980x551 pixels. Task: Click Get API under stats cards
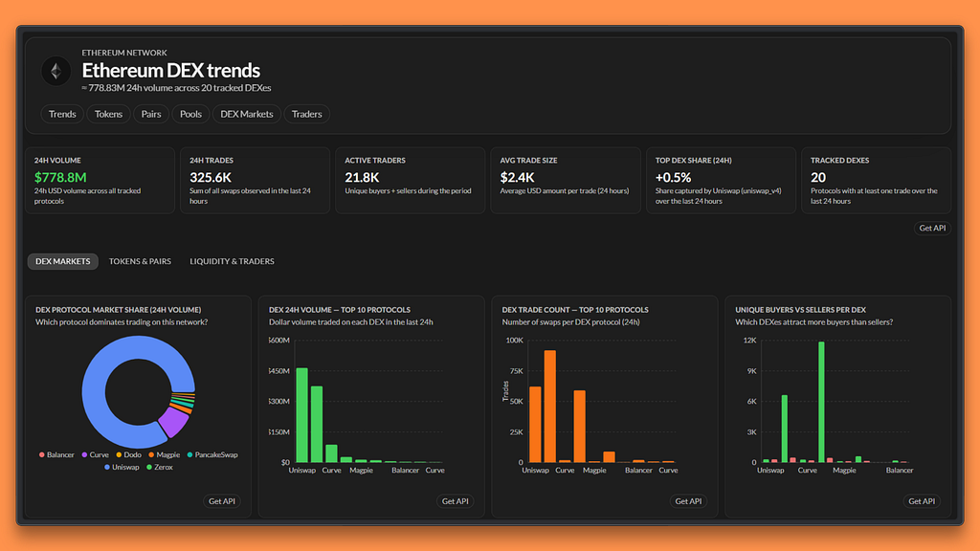[x=932, y=228]
